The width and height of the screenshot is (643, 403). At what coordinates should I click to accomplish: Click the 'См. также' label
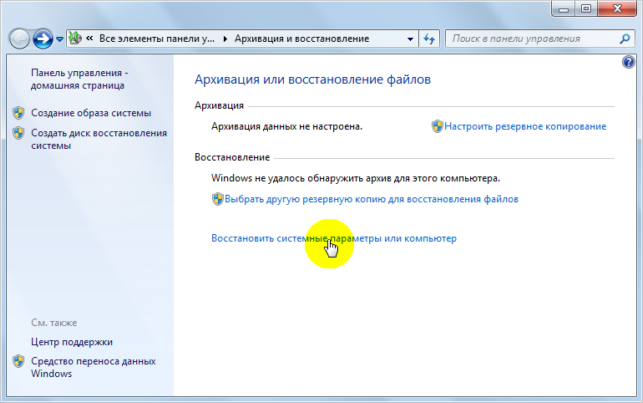[x=54, y=323]
